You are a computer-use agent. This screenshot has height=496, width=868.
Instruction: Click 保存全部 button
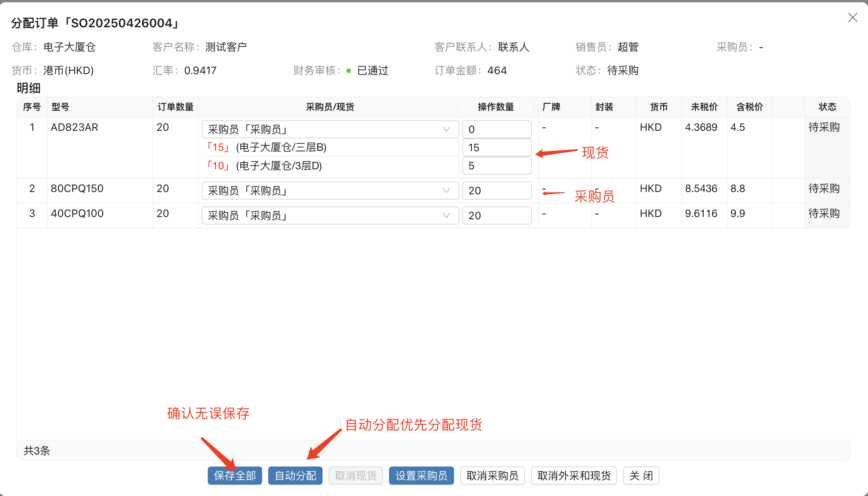pyautogui.click(x=235, y=476)
